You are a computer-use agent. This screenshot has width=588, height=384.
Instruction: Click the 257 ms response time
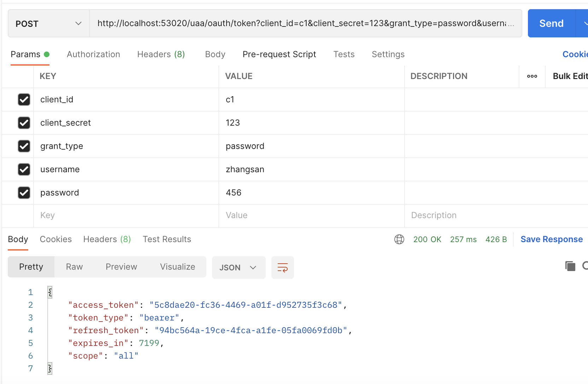[x=463, y=239]
